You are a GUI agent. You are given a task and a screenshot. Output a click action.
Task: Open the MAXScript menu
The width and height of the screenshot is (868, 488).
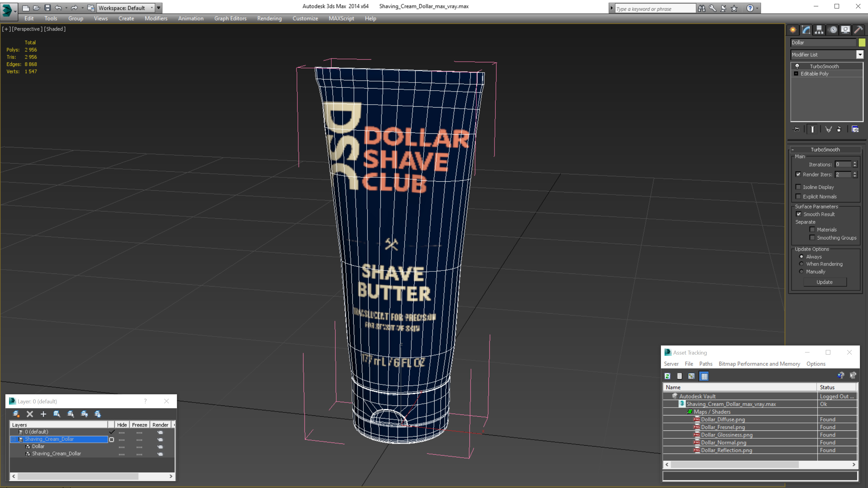341,18
